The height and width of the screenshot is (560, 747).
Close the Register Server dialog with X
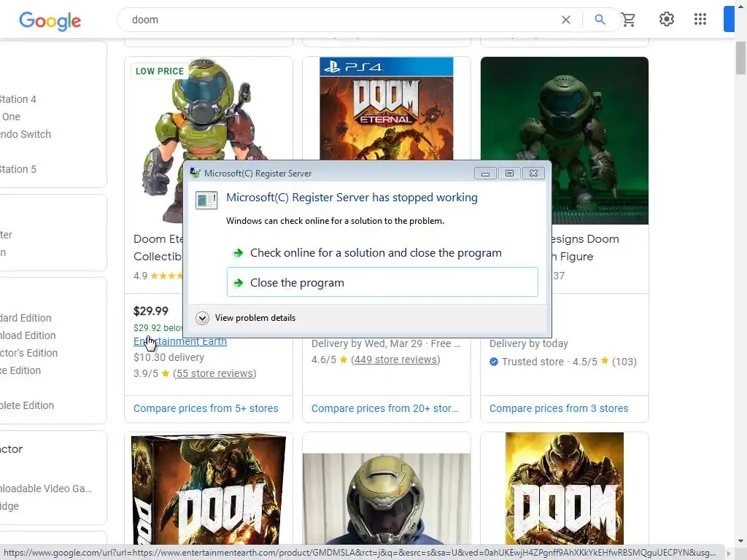pos(533,174)
